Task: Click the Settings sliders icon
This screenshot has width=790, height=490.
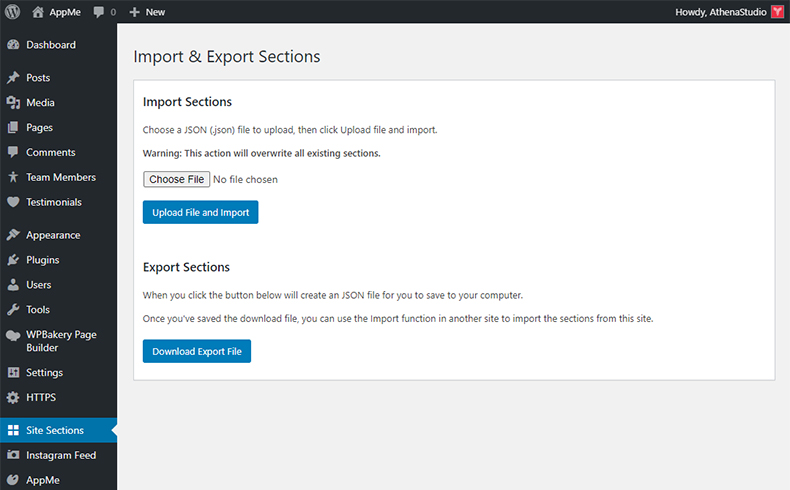Action: coord(13,372)
